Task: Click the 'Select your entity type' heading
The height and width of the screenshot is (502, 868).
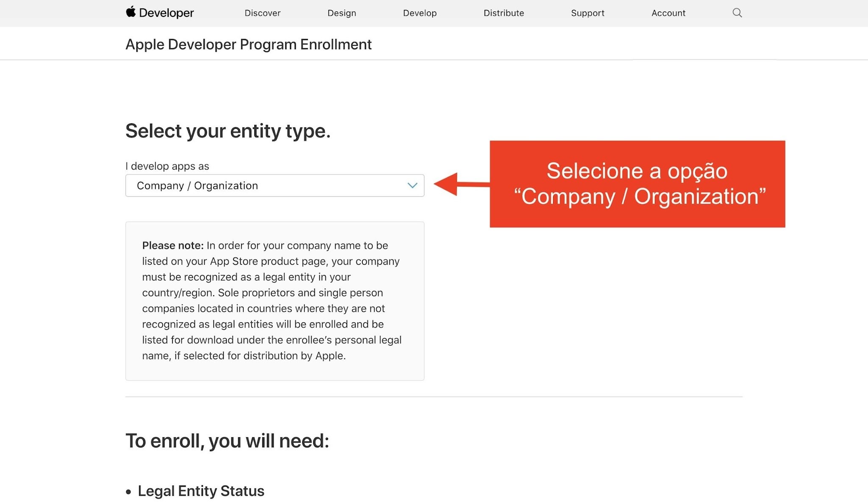Action: pyautogui.click(x=228, y=131)
